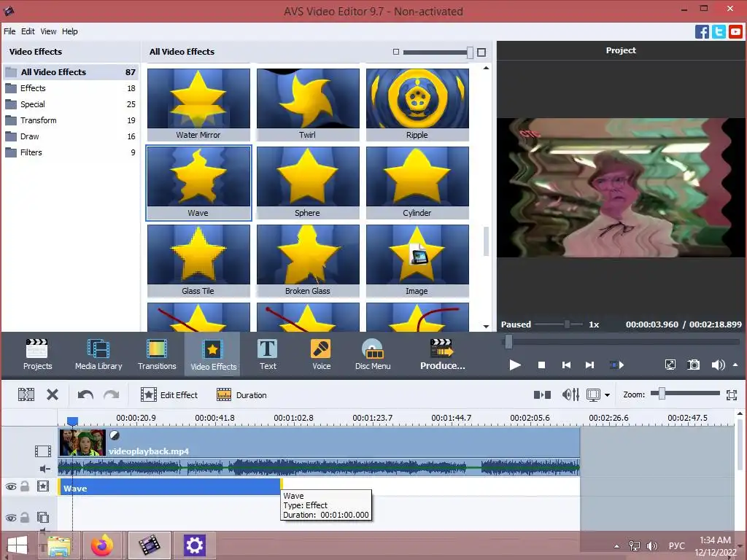This screenshot has height=560, width=747.
Task: Delete the selected timeline object
Action: point(53,394)
